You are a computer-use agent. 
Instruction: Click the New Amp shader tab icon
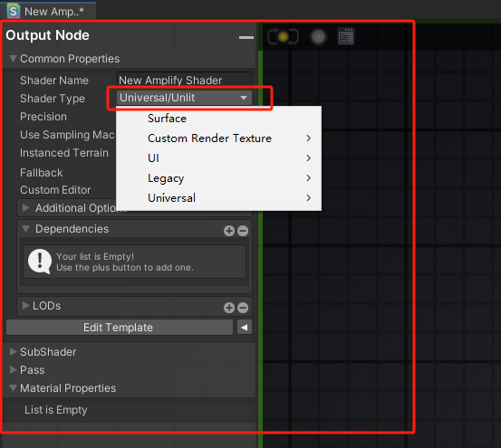[14, 12]
